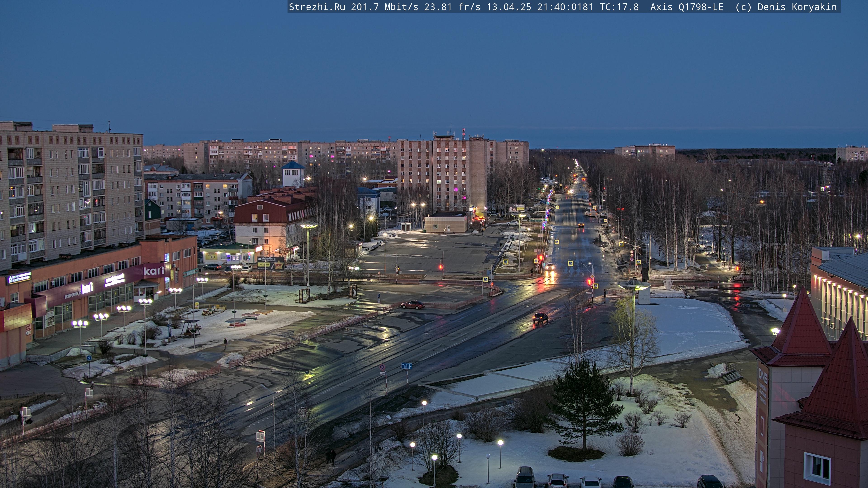
Task: Click the "23.81 fr/s" frame rate value
Action: pyautogui.click(x=452, y=7)
